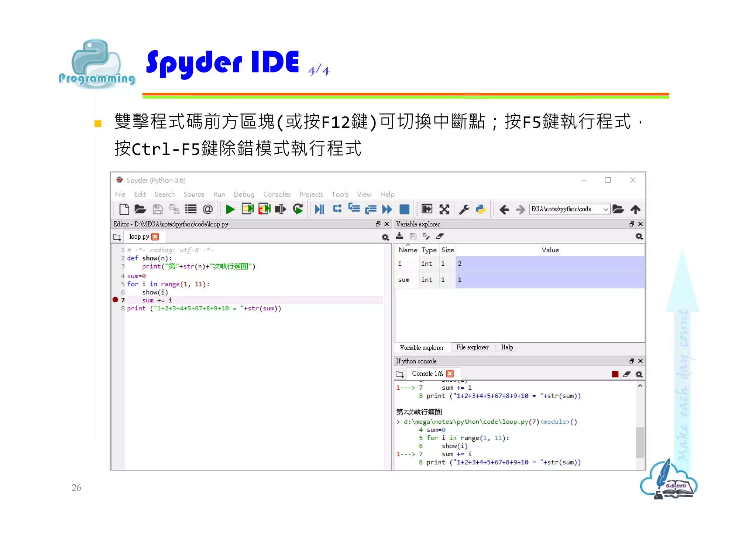The width and height of the screenshot is (756, 535).
Task: Toggle maximize current pane
Action: [427, 209]
